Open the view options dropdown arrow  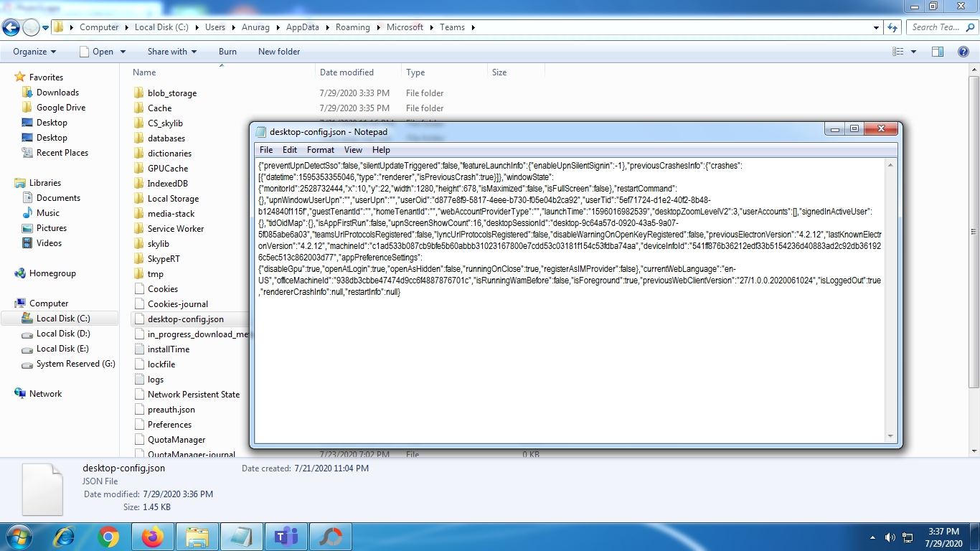pos(913,52)
